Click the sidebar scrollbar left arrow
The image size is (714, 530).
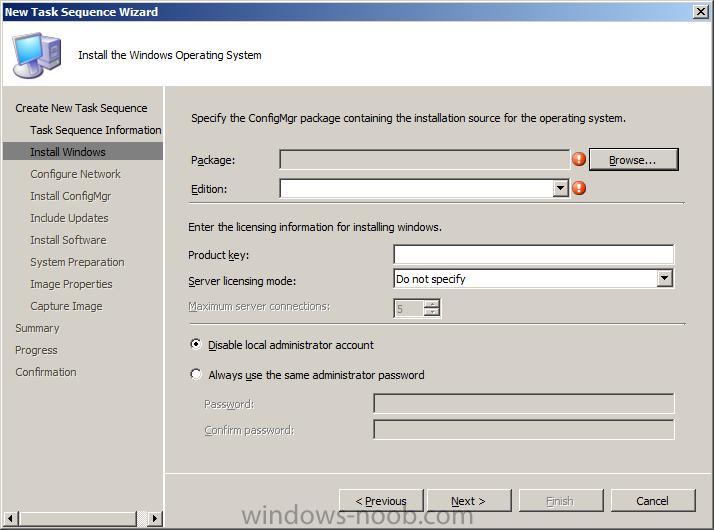pyautogui.click(x=10, y=518)
